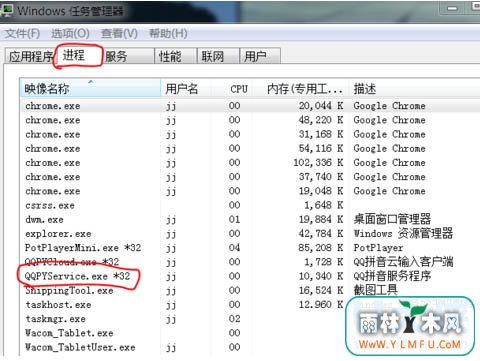Select the QQPYService.exe *32 process

[x=77, y=276]
